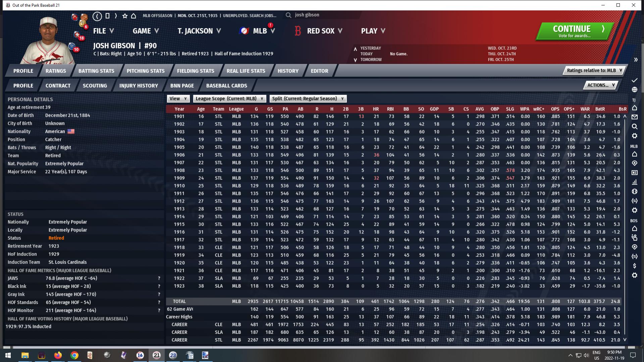
Task: Expand the right sidebar with double chevron
Action: (x=636, y=60)
